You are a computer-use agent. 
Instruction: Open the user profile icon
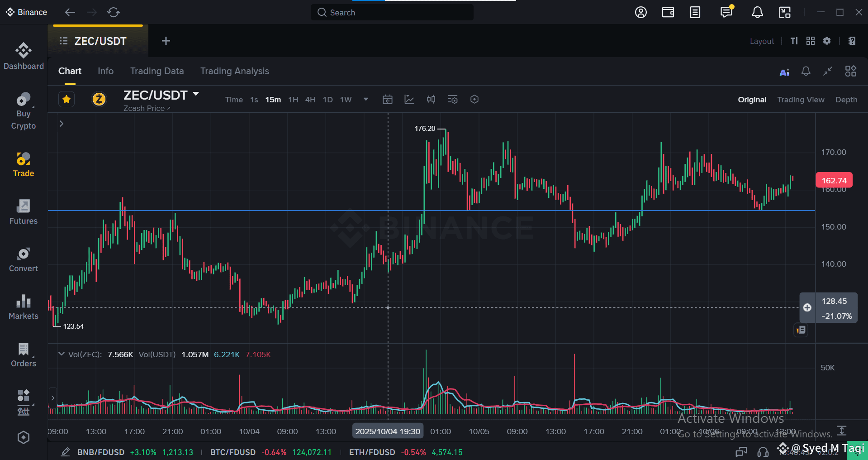[640, 12]
